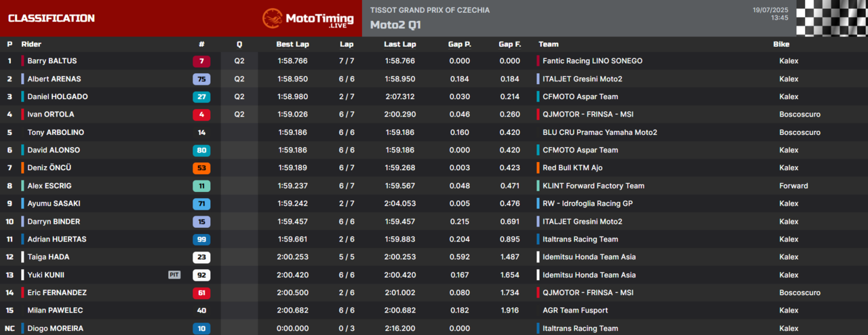Click the PIT indicator beside Yuki Kunii
The height and width of the screenshot is (335, 868).
tap(174, 275)
